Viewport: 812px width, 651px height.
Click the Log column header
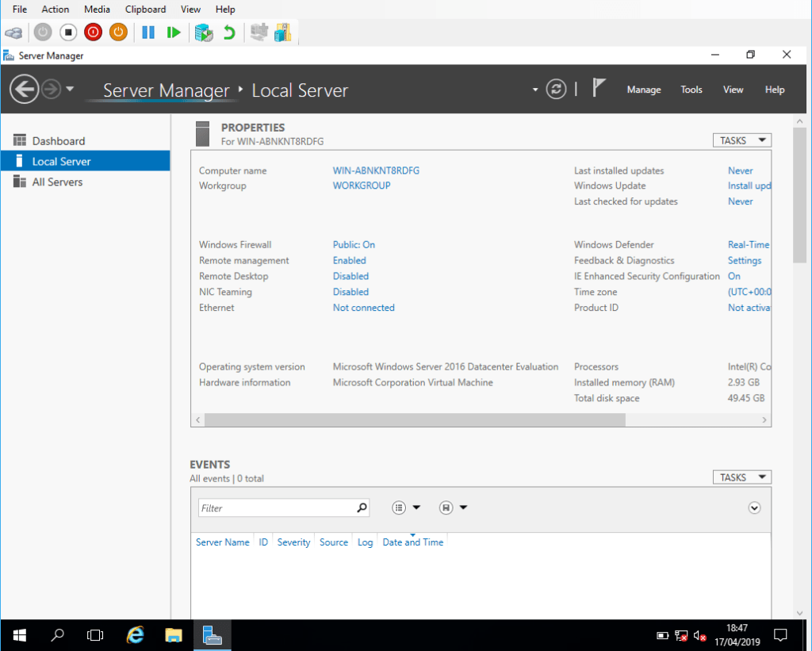point(365,542)
